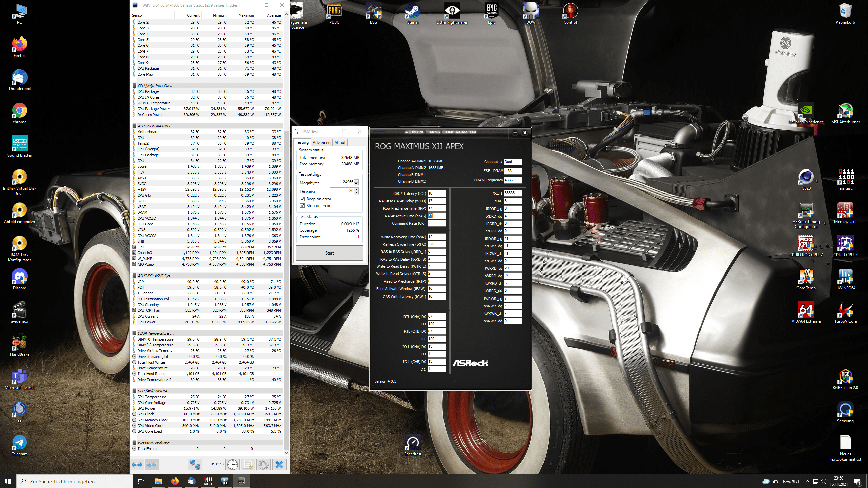Viewport: 868px width, 488px height.
Task: Open Papierkorb recycle bin icon
Action: (845, 14)
